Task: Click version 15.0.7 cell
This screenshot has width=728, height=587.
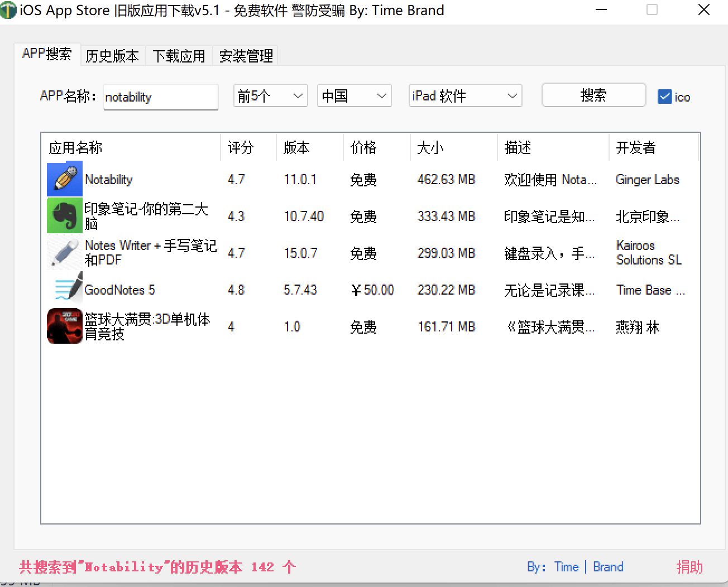Action: [x=300, y=253]
